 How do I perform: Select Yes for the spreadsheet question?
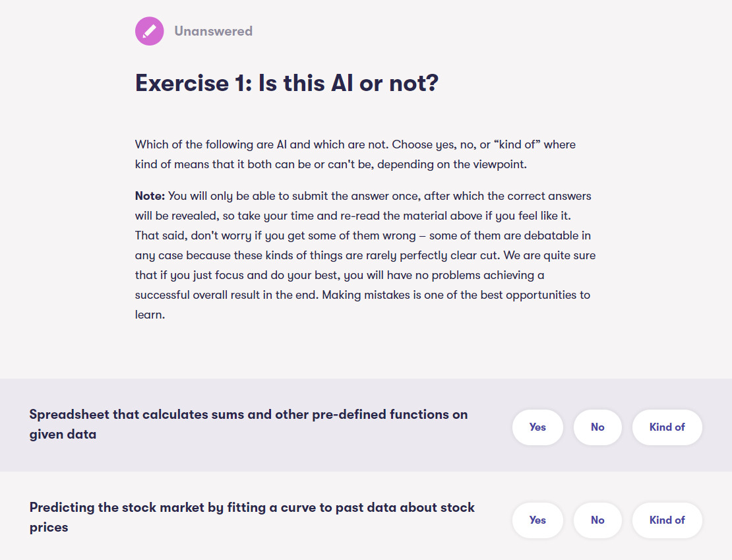(537, 427)
